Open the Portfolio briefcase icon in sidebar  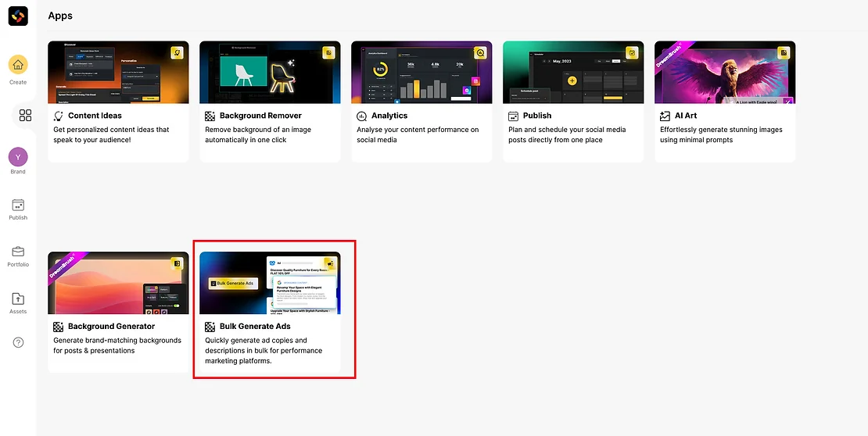click(18, 252)
